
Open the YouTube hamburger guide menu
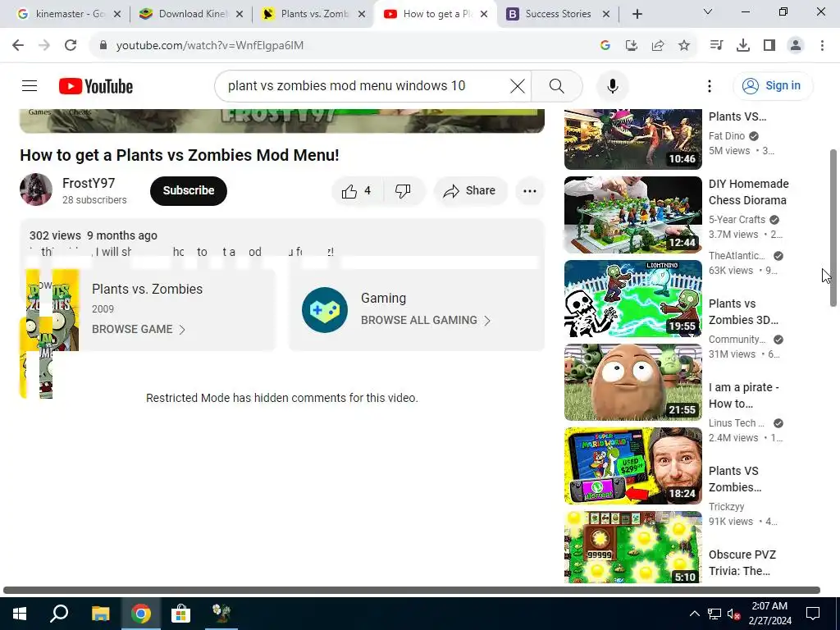point(30,85)
